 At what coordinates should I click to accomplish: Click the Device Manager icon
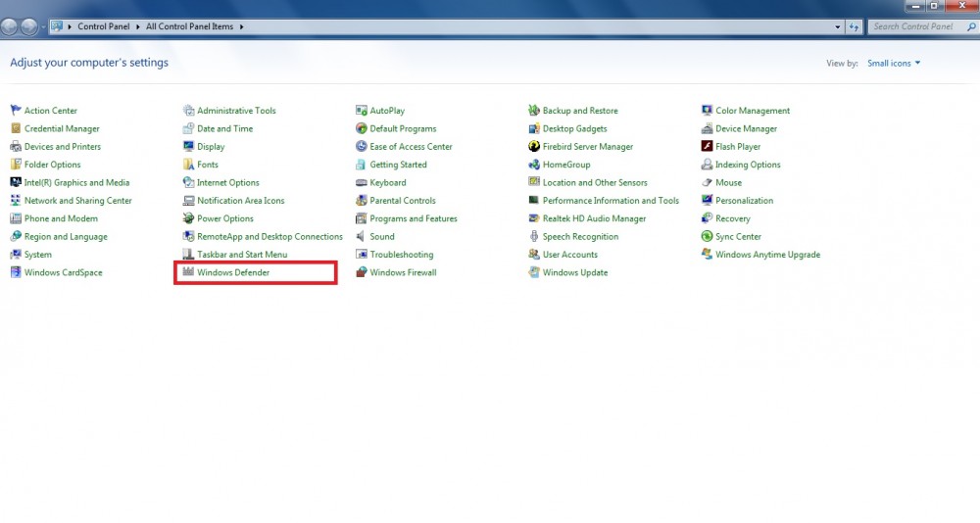click(x=707, y=128)
